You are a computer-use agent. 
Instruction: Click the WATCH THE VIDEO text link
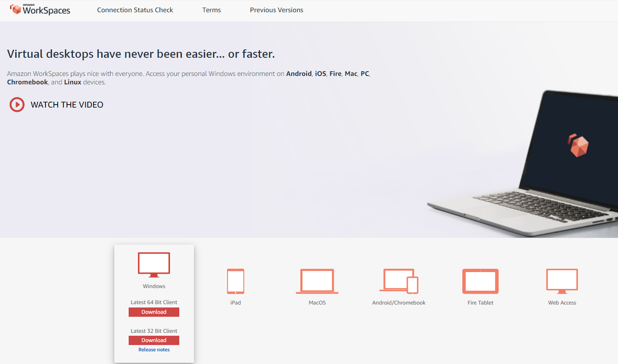coord(67,105)
